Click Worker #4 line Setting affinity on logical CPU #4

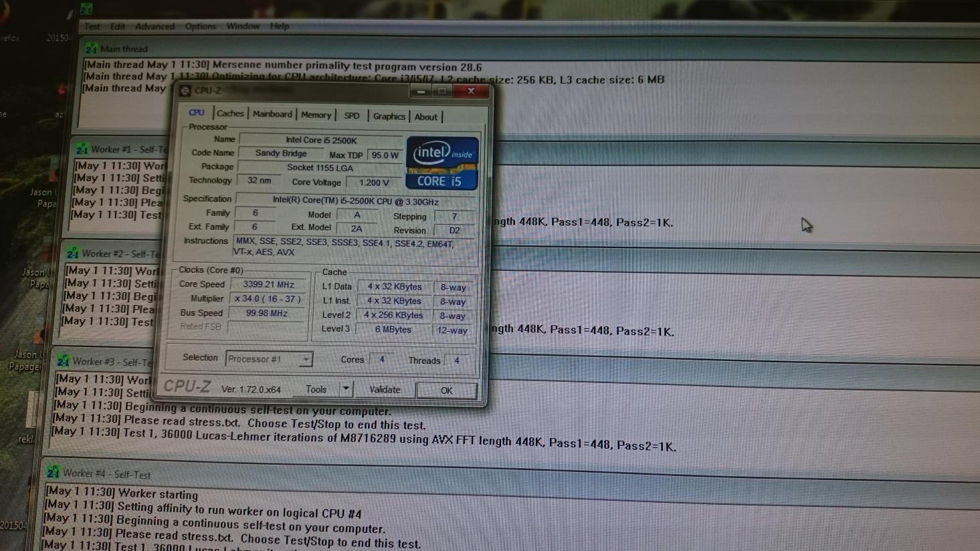[x=203, y=509]
